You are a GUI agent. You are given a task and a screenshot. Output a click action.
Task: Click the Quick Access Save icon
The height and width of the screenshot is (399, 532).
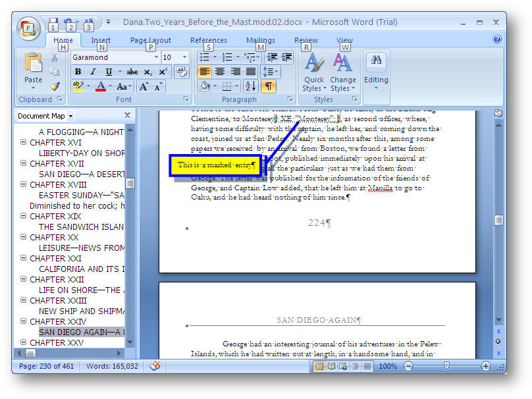click(x=53, y=22)
